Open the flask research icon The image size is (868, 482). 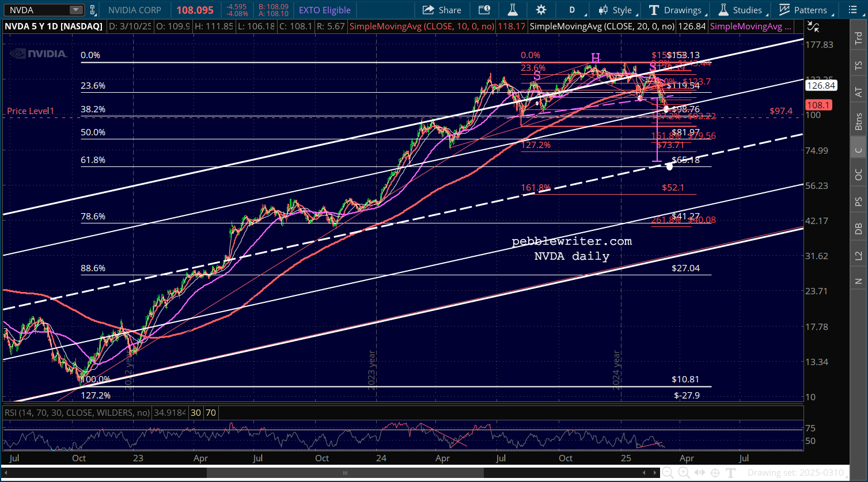[512, 10]
